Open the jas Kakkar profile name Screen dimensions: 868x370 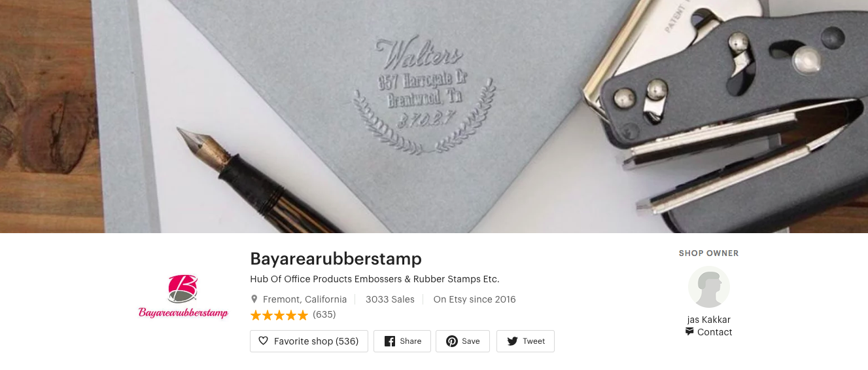[709, 320]
